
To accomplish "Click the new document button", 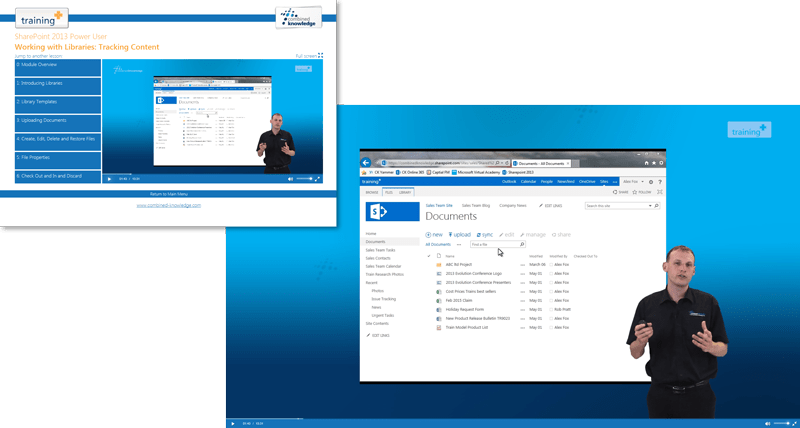I will [x=434, y=235].
